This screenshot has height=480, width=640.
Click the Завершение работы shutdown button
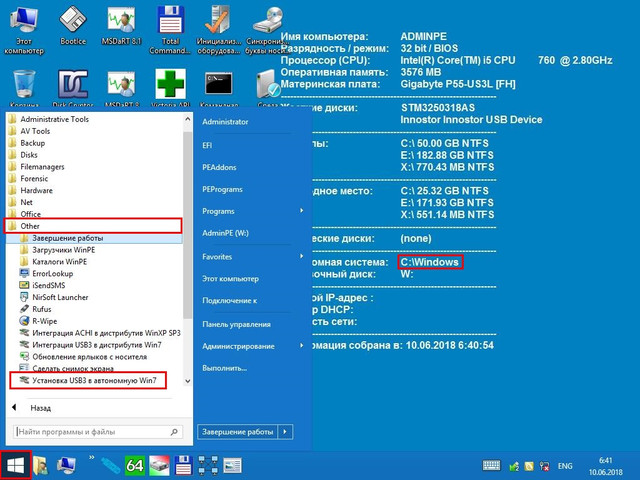[x=238, y=432]
